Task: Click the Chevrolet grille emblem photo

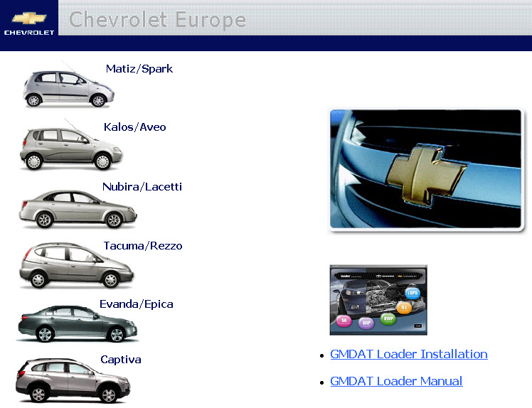Action: 425,171
